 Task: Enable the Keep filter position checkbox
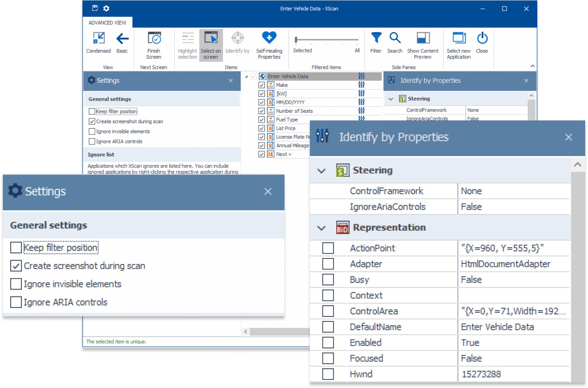[16, 248]
